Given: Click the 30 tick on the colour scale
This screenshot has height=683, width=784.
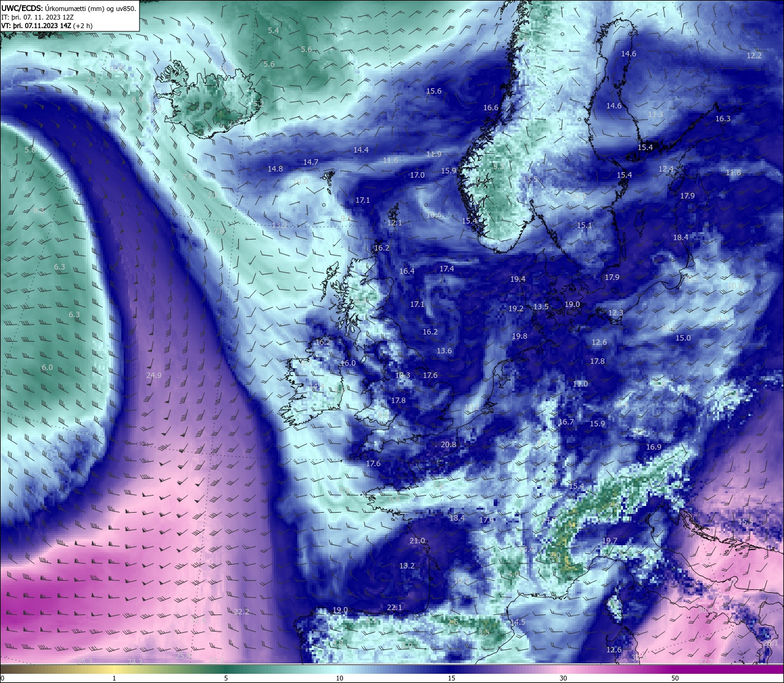Looking at the screenshot, I should (563, 678).
